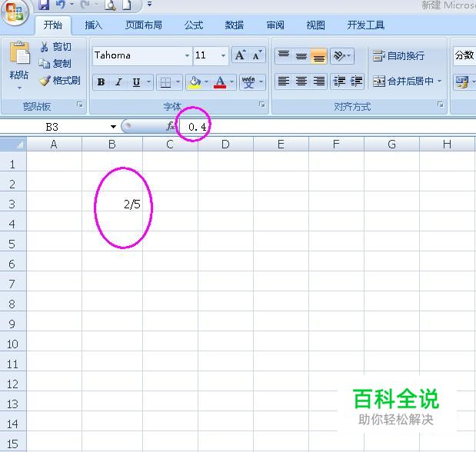The image size is (476, 452).
Task: Toggle bold formatting
Action: pyautogui.click(x=101, y=82)
